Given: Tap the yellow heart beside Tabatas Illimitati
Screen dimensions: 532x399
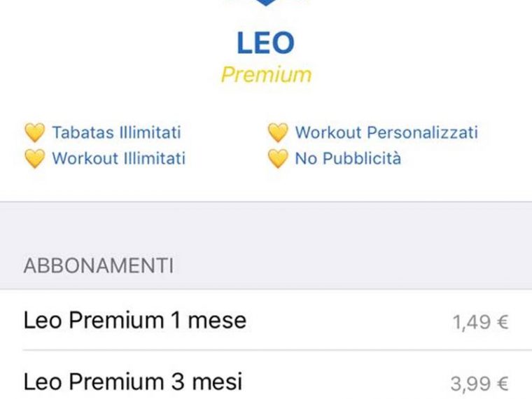Looking at the screenshot, I should [x=34, y=133].
